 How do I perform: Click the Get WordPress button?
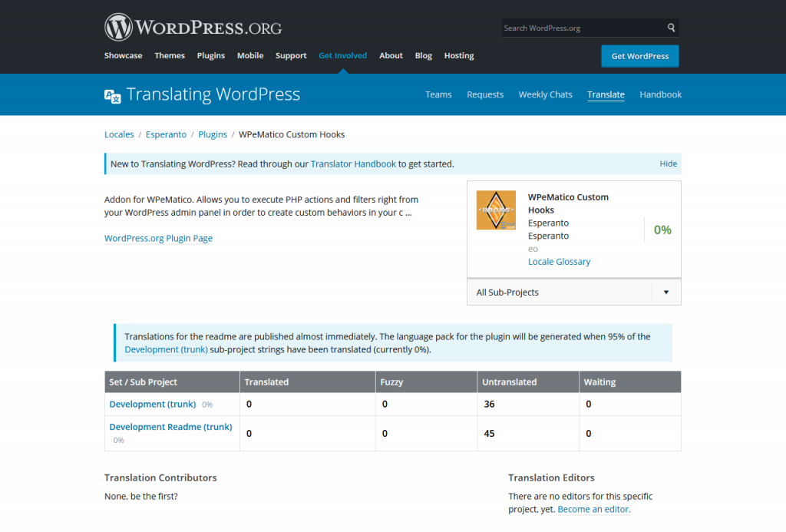click(x=640, y=56)
